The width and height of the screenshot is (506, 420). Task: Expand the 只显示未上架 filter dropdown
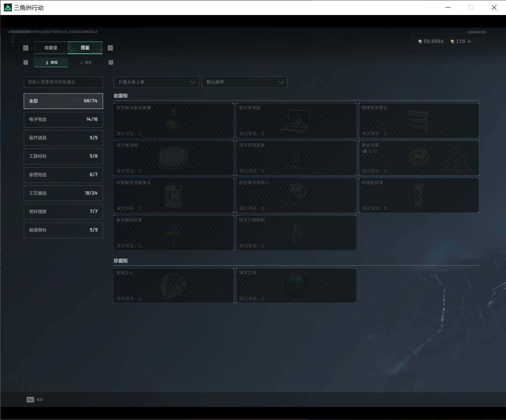click(156, 82)
